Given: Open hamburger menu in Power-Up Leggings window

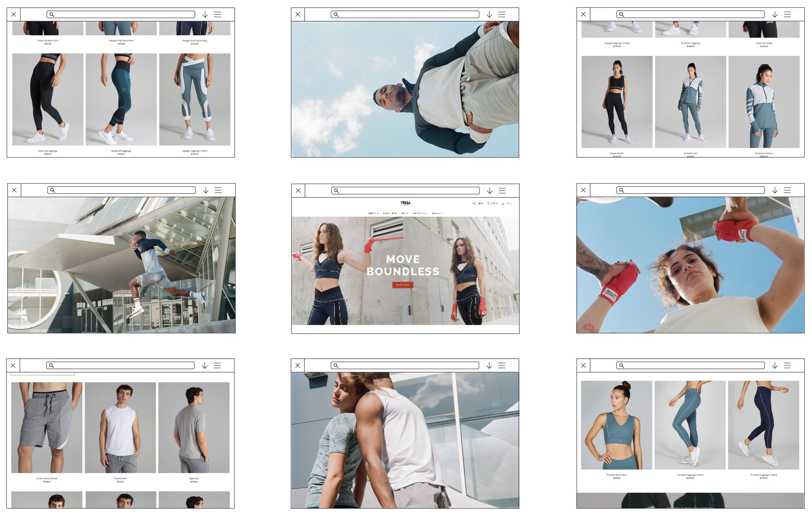Looking at the screenshot, I should pos(218,15).
